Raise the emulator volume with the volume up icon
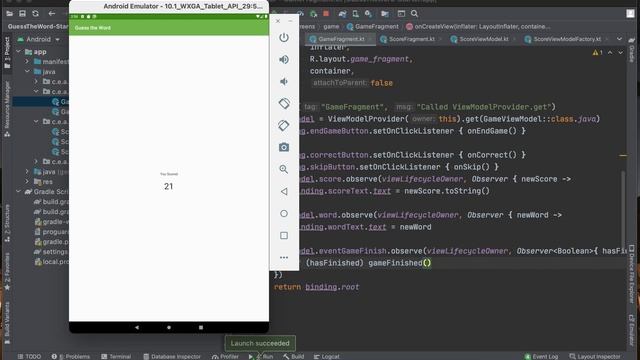 tap(284, 60)
